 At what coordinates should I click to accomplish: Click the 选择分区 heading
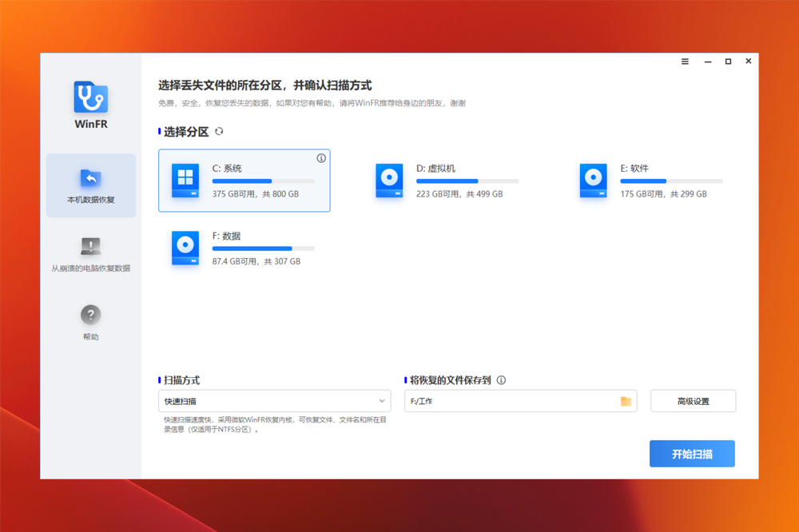click(186, 132)
